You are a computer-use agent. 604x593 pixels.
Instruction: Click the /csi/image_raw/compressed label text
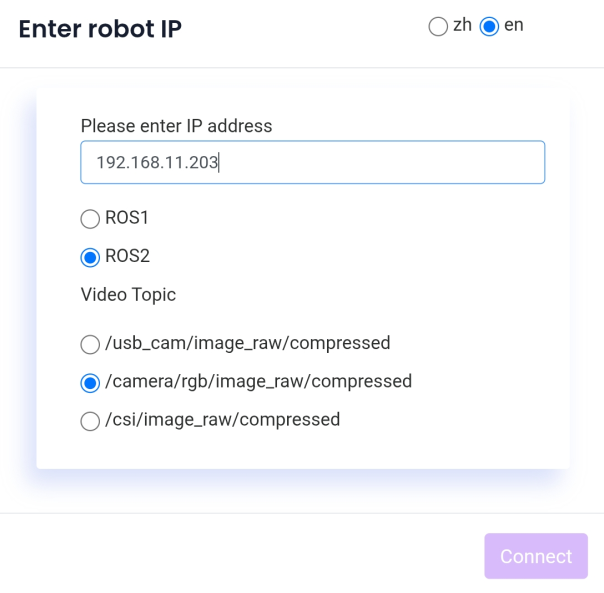[x=223, y=420]
